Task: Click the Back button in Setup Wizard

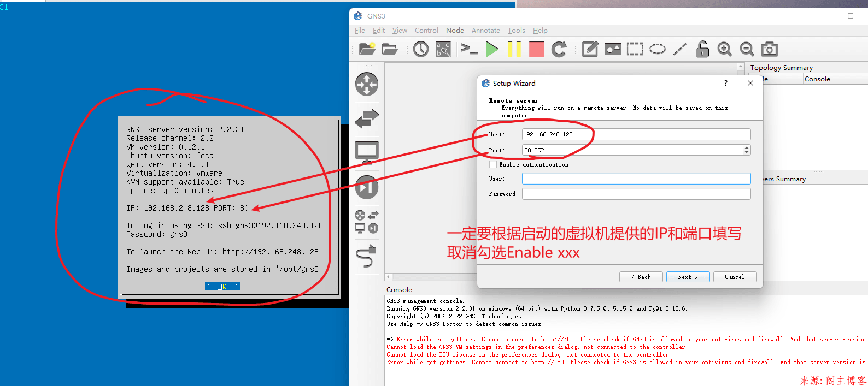Action: coord(641,277)
